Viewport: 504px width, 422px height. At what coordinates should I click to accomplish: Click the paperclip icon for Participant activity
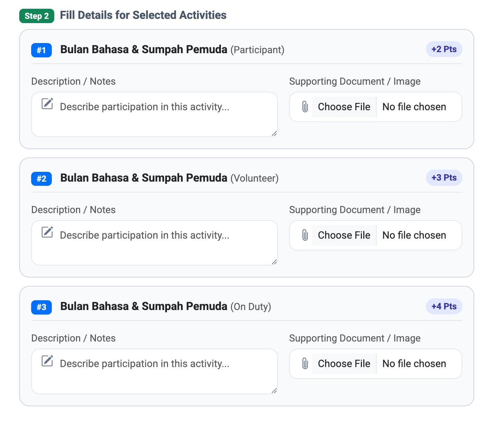[x=305, y=107]
